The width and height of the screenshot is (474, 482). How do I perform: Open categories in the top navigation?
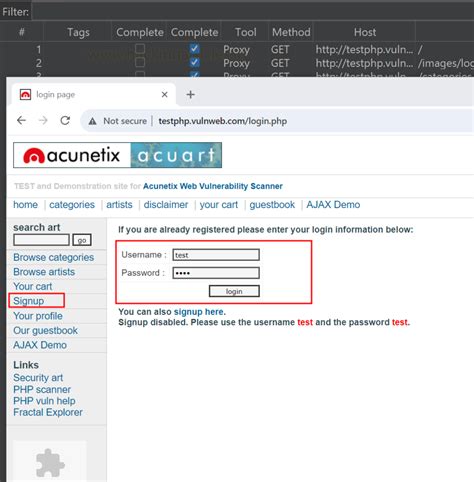click(72, 205)
